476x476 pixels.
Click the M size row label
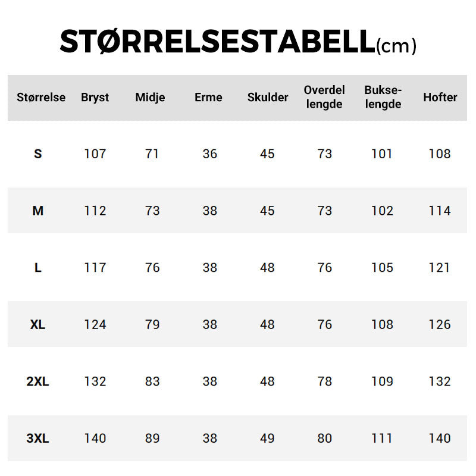tap(38, 211)
